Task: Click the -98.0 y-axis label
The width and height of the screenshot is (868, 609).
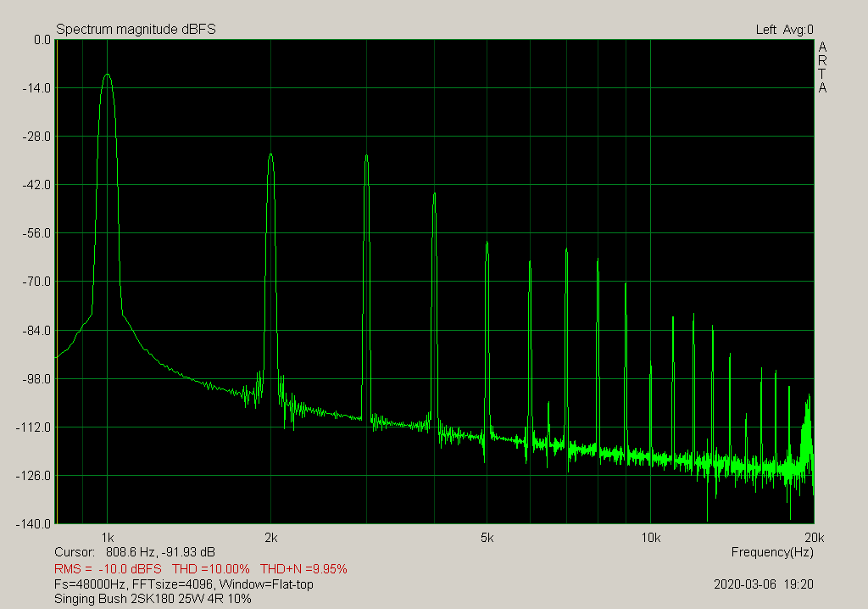Action: [x=36, y=379]
